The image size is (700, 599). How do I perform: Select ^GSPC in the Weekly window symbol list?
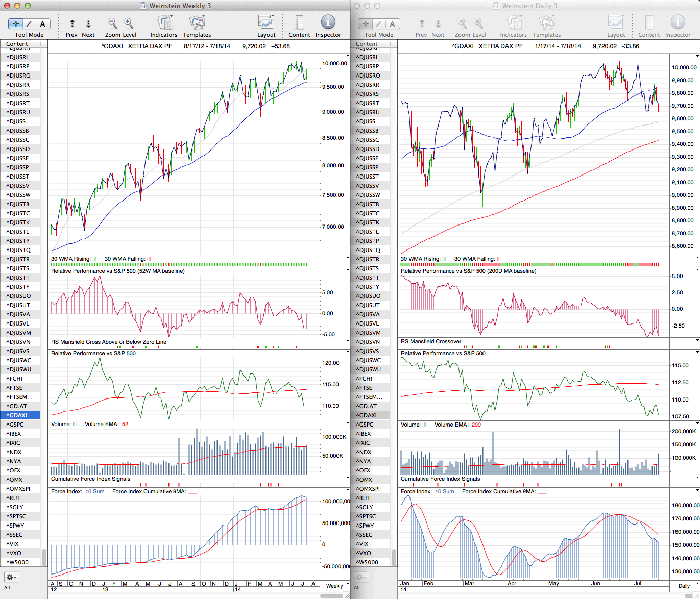click(x=20, y=425)
